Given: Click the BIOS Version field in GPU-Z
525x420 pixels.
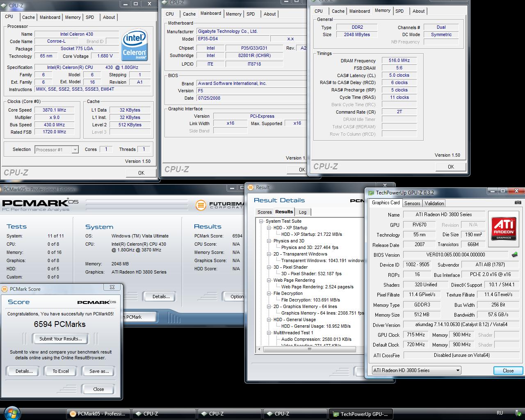Looking at the screenshot, I should tap(456, 255).
